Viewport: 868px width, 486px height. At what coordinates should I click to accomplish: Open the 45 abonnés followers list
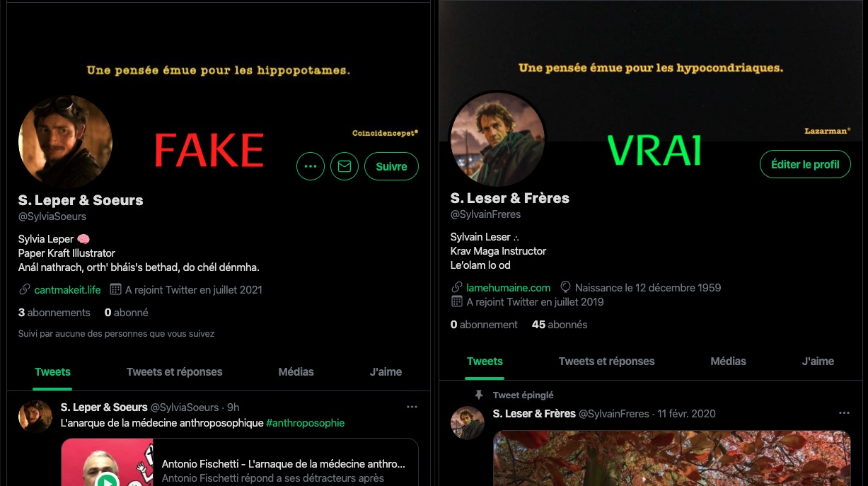tap(560, 325)
